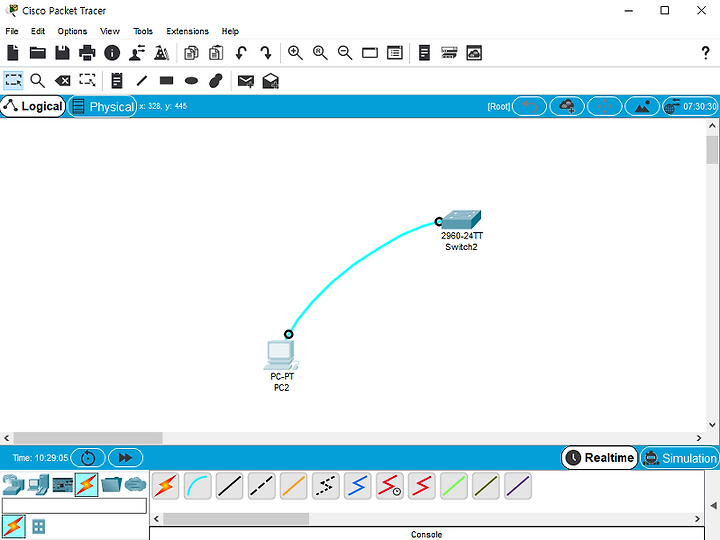Open Network Information with the info icon

click(112, 53)
